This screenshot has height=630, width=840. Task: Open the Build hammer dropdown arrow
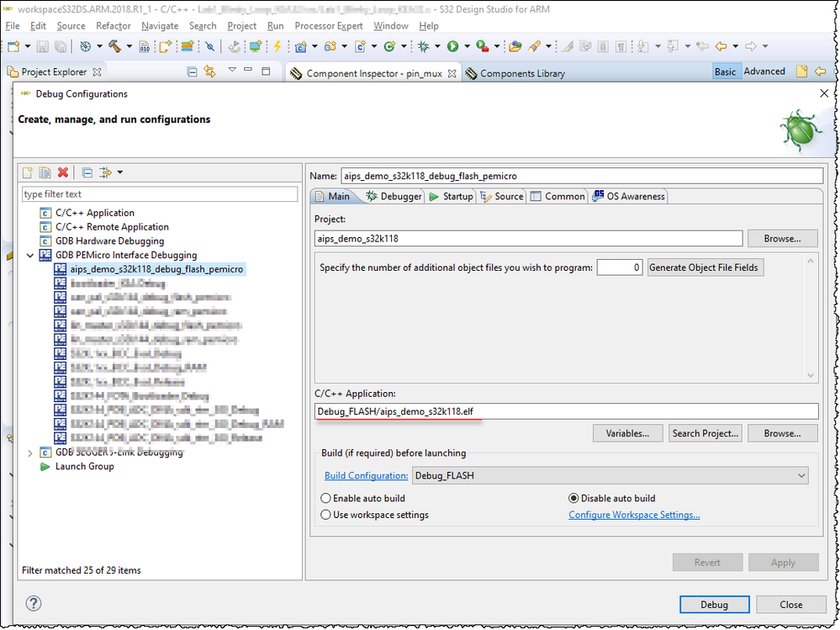129,46
